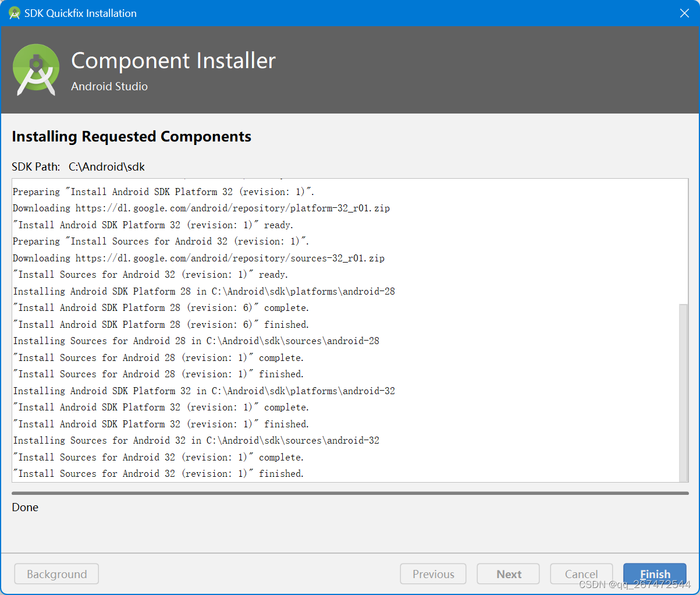The image size is (700, 595).
Task: Click the Background button
Action: 56,574
